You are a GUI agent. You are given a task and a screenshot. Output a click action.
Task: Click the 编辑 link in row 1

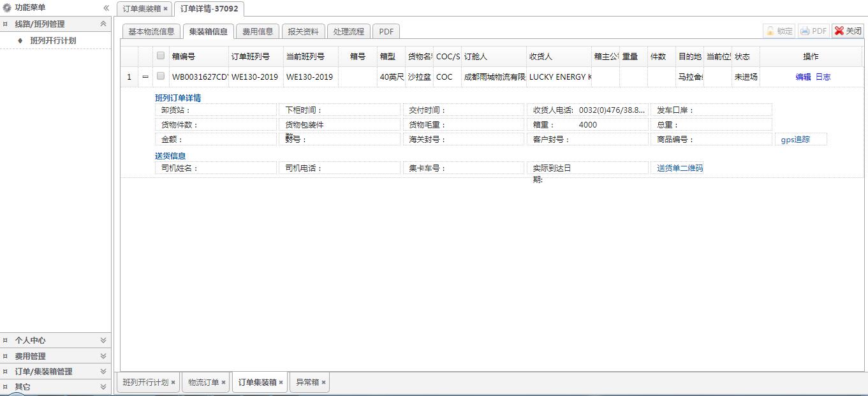(803, 77)
